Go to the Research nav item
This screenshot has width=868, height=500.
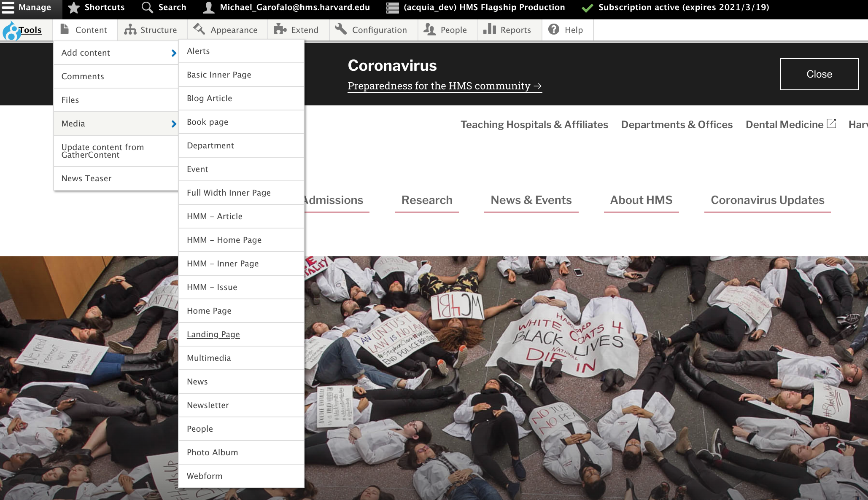[427, 200]
